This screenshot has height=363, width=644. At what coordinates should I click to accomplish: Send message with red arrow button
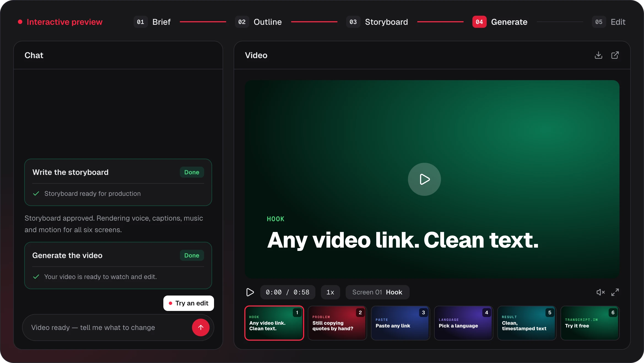tap(201, 327)
